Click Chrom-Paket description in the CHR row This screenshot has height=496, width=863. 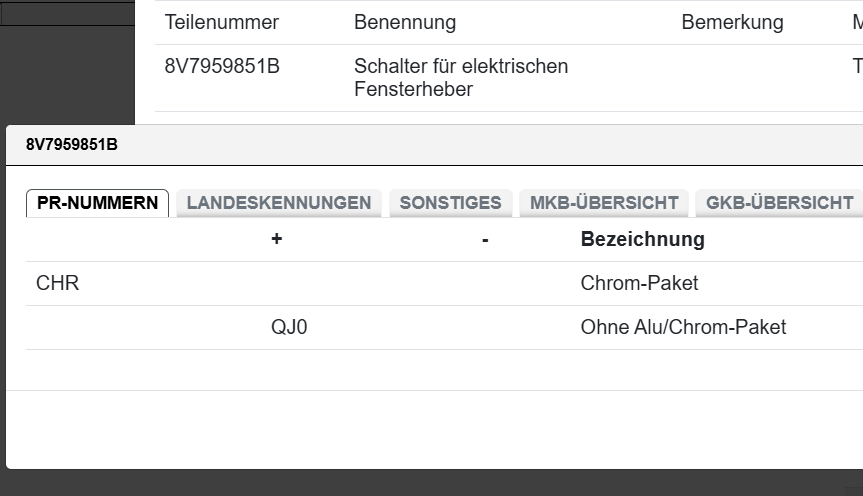pyautogui.click(x=639, y=284)
